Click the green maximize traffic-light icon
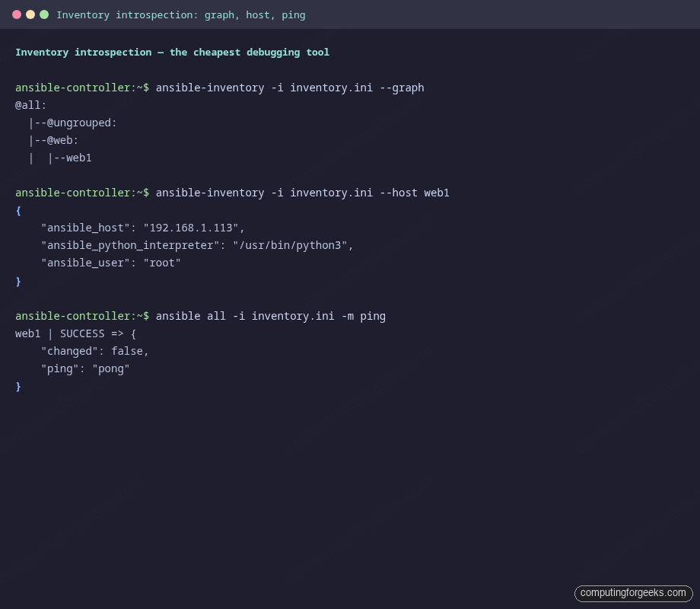Screen dimensions: 700x609 (x=43, y=14)
